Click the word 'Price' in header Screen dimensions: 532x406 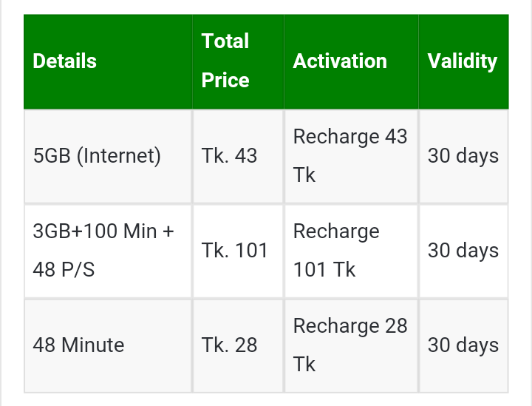click(x=225, y=80)
